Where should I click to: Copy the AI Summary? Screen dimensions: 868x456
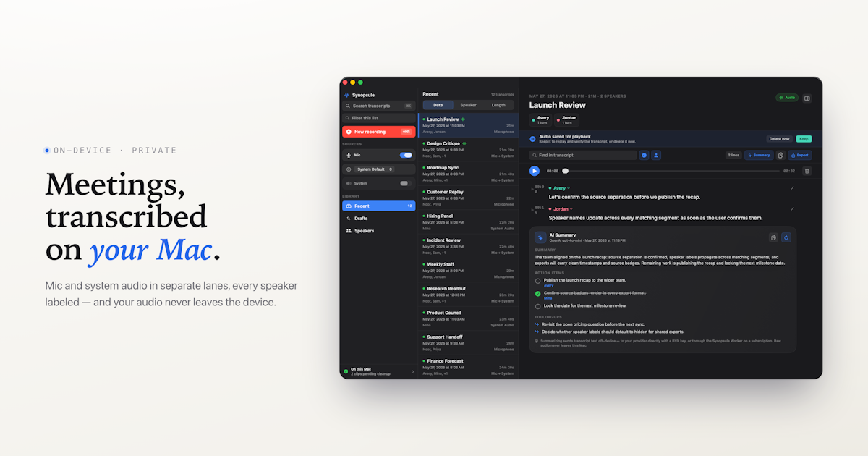click(x=774, y=237)
